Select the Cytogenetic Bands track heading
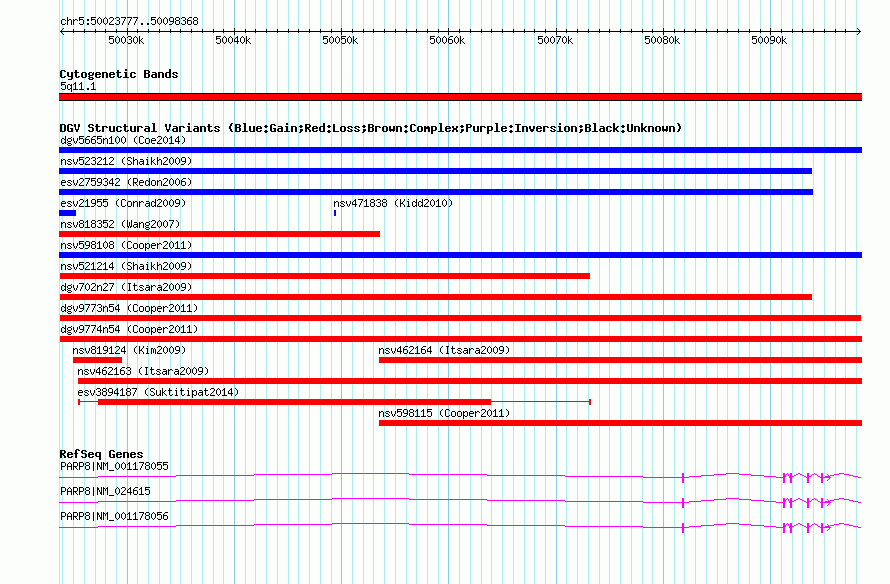The width and height of the screenshot is (890, 584). (x=119, y=74)
